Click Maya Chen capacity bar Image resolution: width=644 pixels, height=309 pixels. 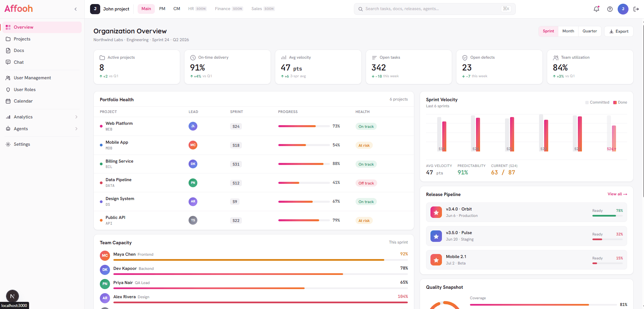tap(260, 260)
